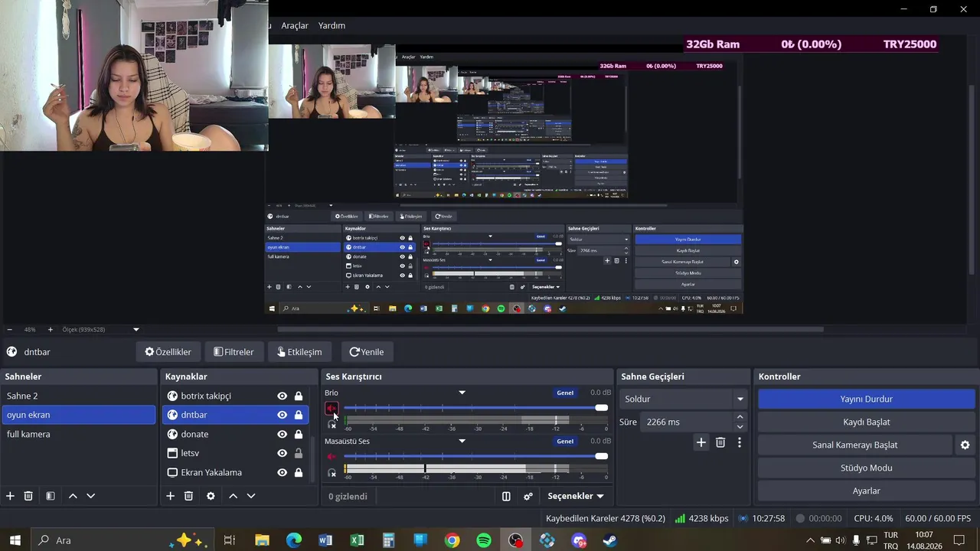
Task: Open Filtreler for selected source
Action: pos(234,352)
